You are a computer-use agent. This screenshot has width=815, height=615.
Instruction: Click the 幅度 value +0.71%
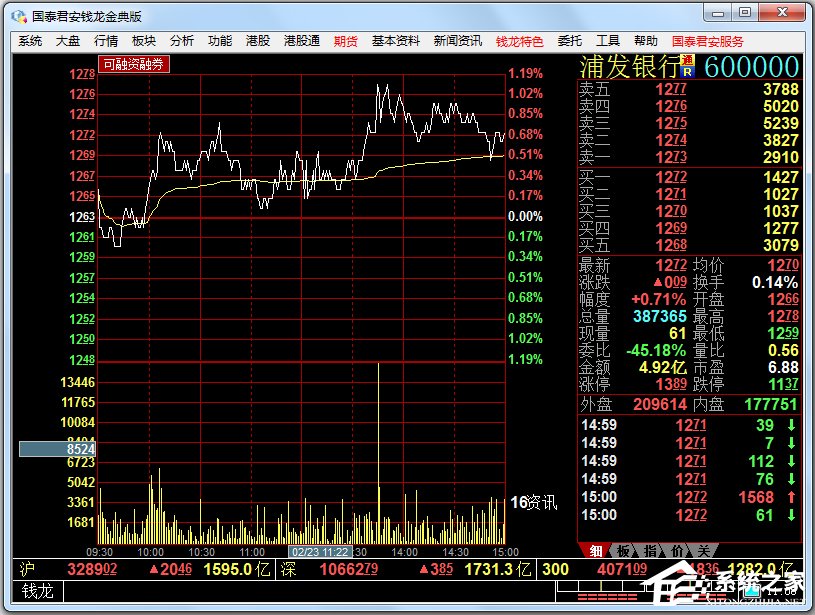659,299
